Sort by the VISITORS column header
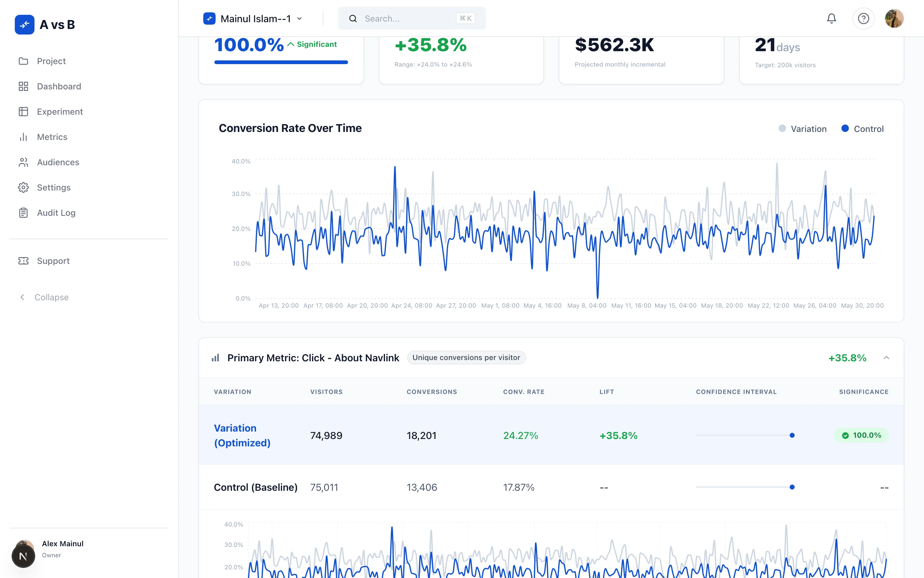Screen dimensions: 924x578 coord(326,392)
